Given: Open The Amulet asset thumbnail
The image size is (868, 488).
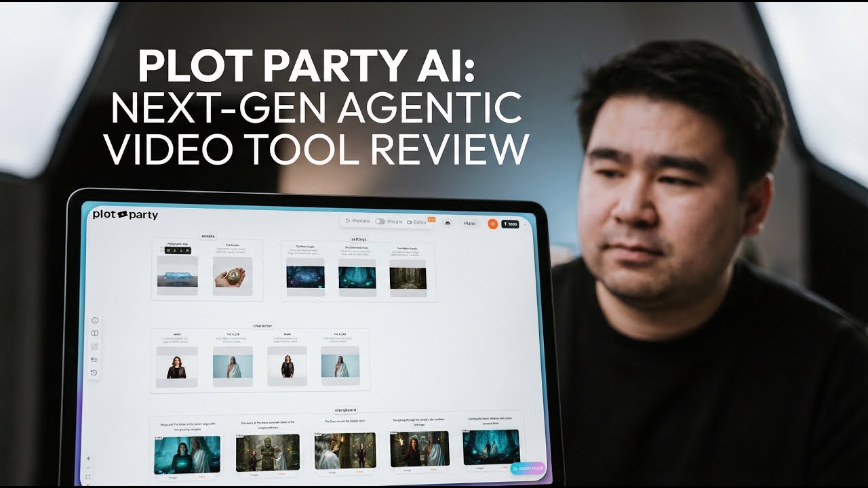Looking at the screenshot, I should (x=233, y=276).
